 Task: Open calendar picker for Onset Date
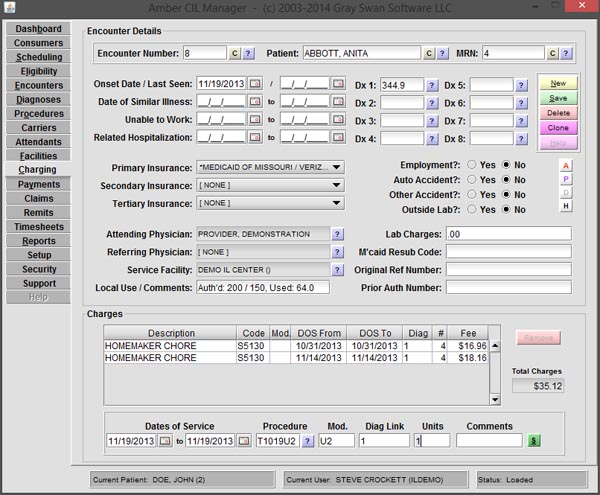tap(254, 84)
